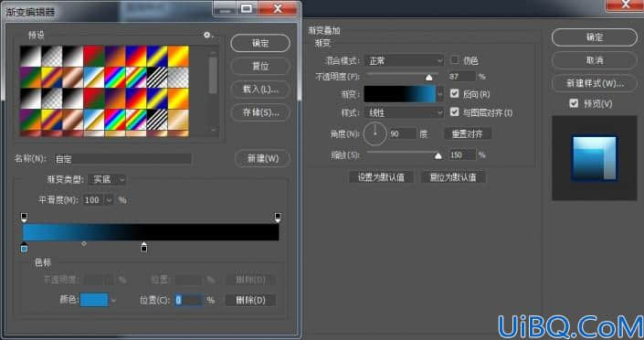This screenshot has height=340, width=644.
Task: Open the arrow next to 颜色 swatch
Action: tap(113, 301)
